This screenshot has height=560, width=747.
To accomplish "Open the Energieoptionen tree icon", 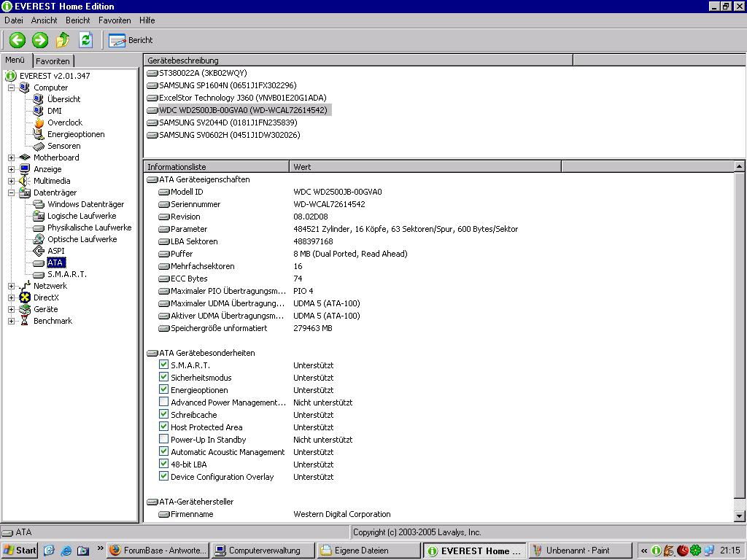I will (39, 134).
